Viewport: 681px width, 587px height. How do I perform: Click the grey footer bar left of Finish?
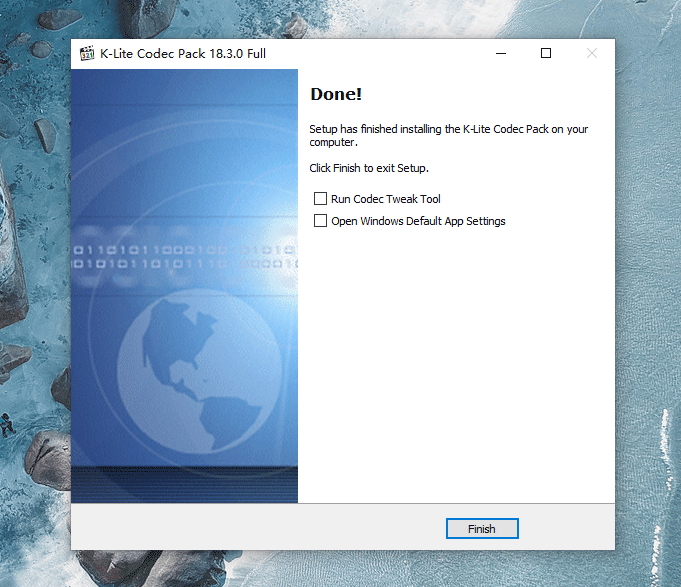click(x=258, y=528)
